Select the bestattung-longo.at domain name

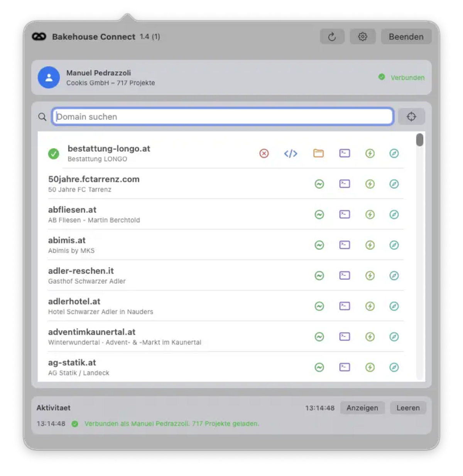pyautogui.click(x=109, y=149)
